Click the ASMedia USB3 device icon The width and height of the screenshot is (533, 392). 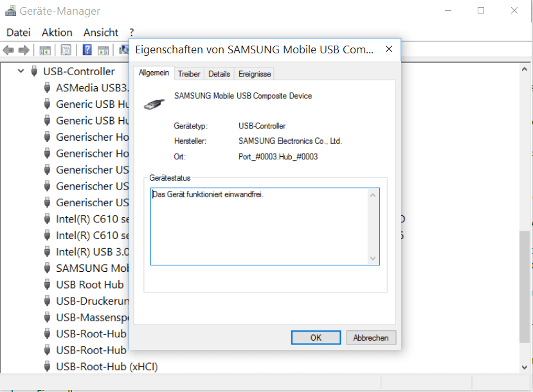click(47, 87)
